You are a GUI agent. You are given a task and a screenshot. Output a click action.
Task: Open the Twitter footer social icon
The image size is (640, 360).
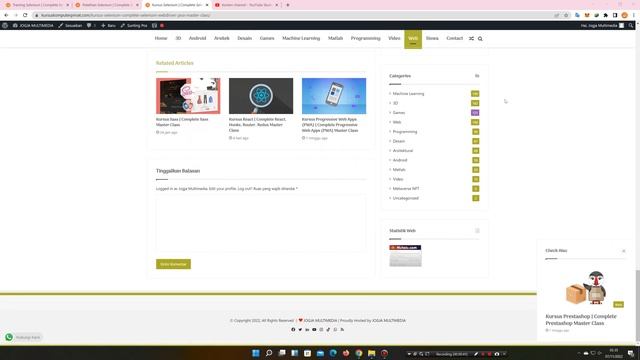300,329
